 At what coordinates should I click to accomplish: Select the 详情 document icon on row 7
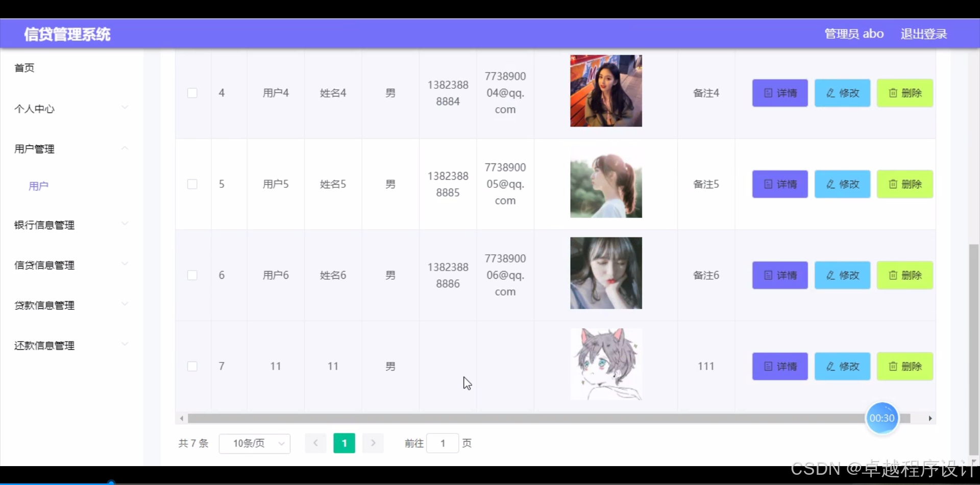pos(768,366)
